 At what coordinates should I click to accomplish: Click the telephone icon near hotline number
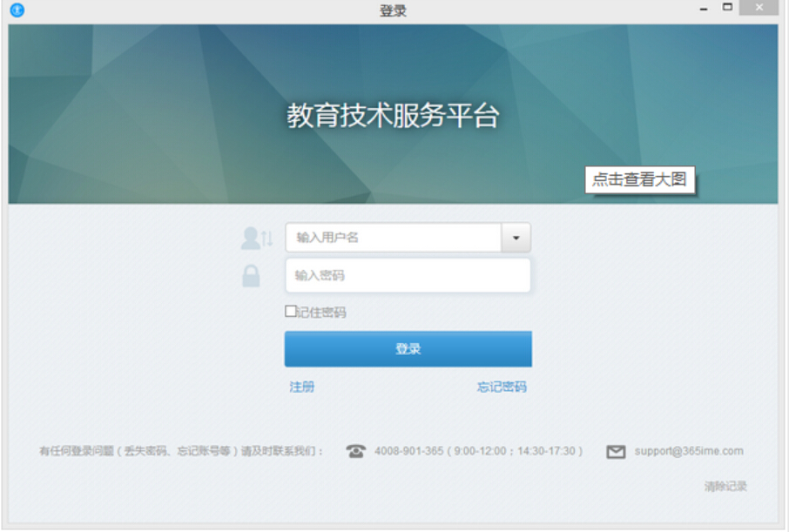[355, 451]
